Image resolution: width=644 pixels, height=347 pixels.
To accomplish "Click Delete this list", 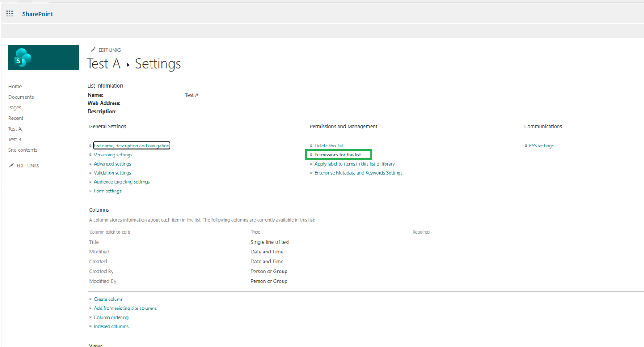I will pos(329,146).
